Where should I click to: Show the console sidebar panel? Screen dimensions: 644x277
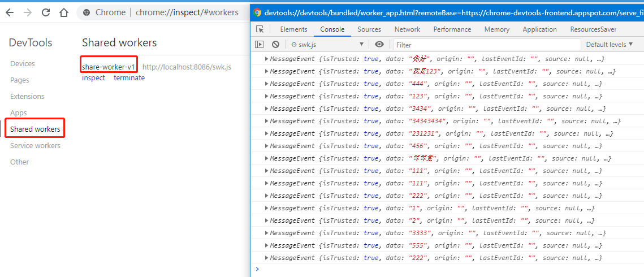pyautogui.click(x=260, y=44)
